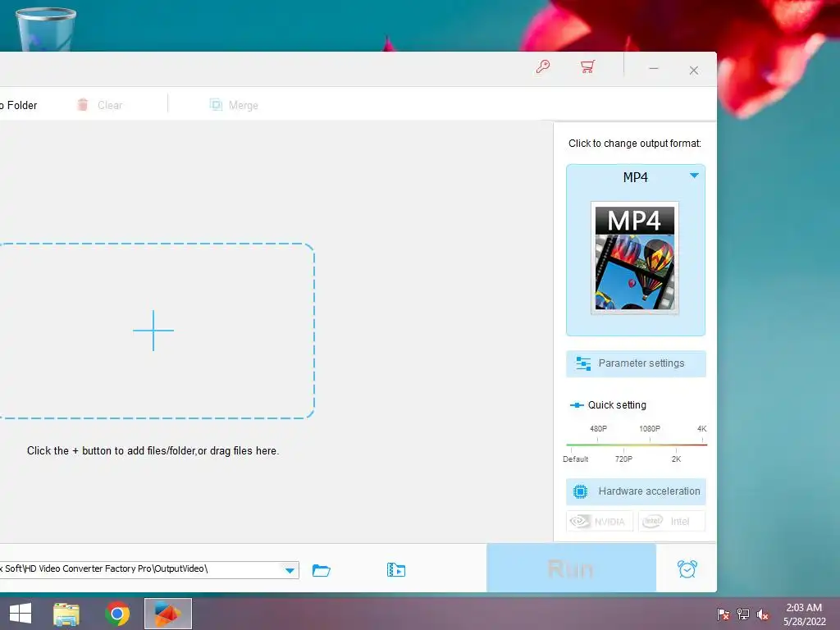
Task: Click the output folder path field
Action: (x=141, y=569)
